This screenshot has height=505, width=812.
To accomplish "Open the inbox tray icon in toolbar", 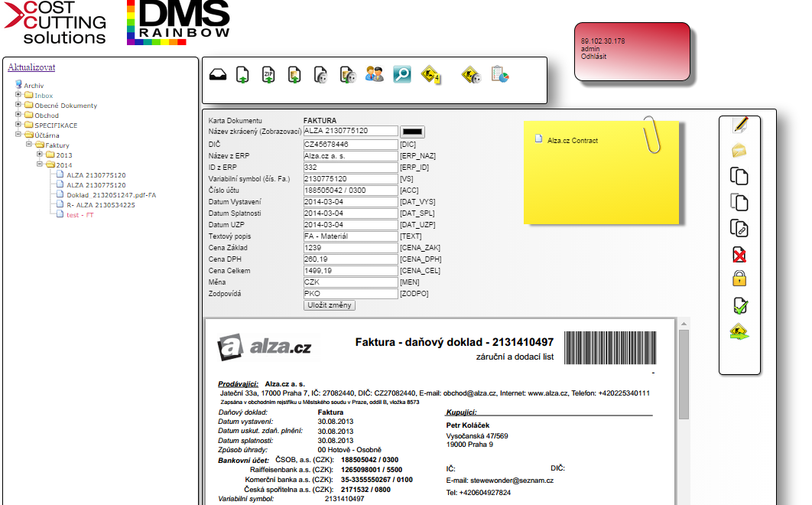I will (x=218, y=75).
